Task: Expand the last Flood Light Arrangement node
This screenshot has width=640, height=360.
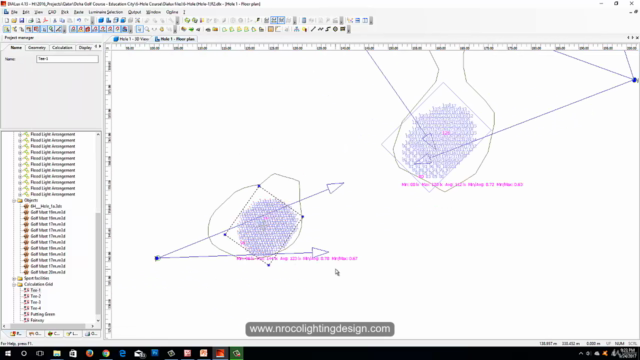Action: (20, 194)
